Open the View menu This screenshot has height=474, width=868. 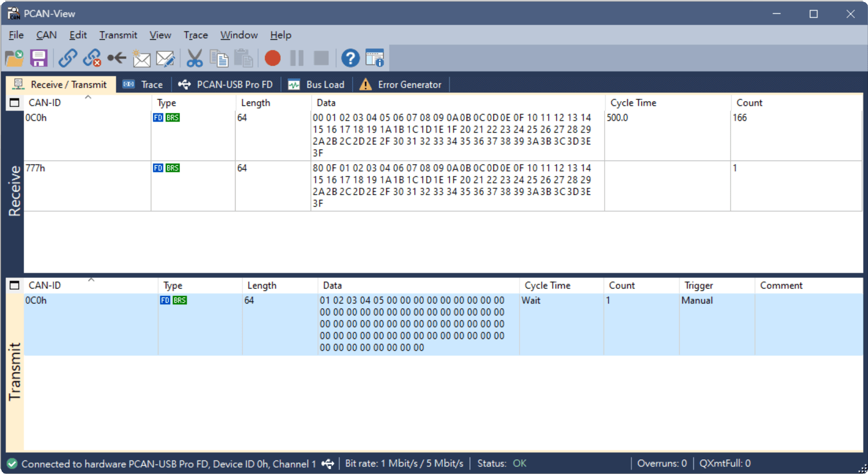160,35
